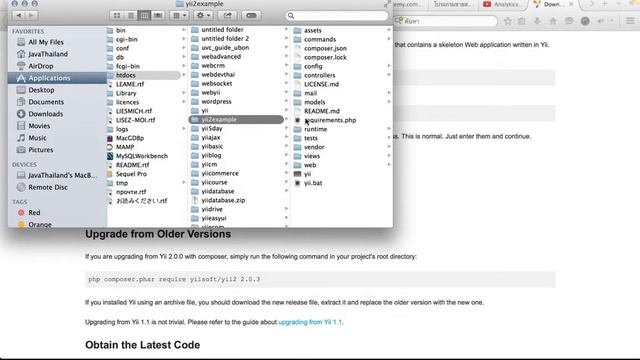Image resolution: width=640 pixels, height=360 pixels.
Task: Go to browser home page icon
Action: (x=553, y=21)
